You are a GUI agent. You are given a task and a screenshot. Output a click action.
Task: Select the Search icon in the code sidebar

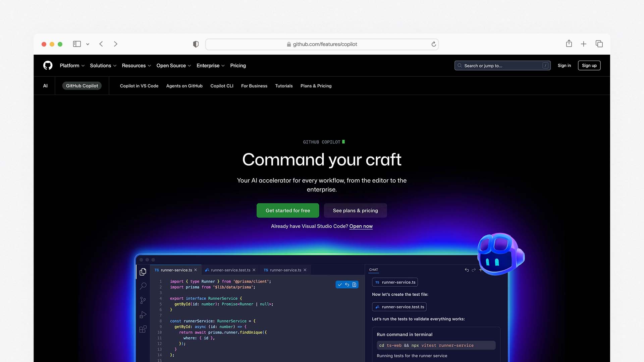143,286
